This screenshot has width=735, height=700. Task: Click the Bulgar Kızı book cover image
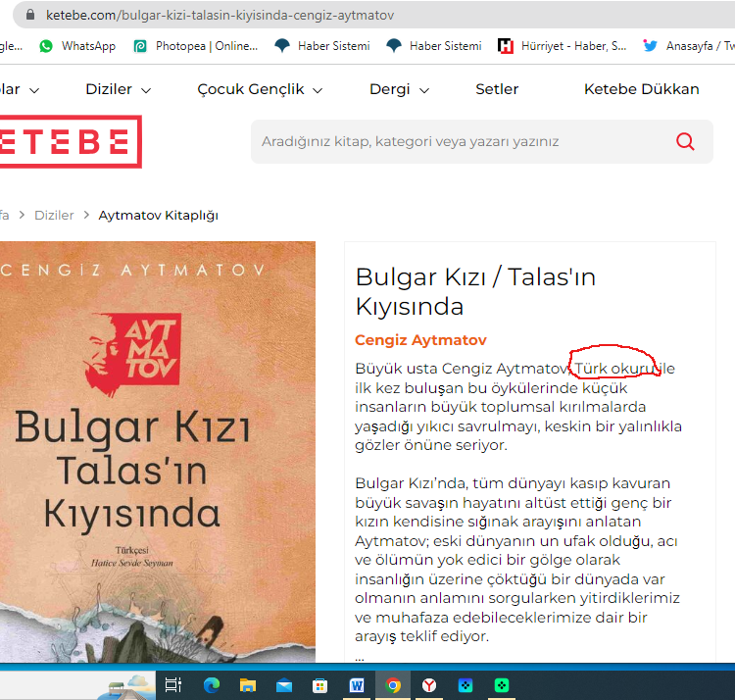pyautogui.click(x=158, y=452)
